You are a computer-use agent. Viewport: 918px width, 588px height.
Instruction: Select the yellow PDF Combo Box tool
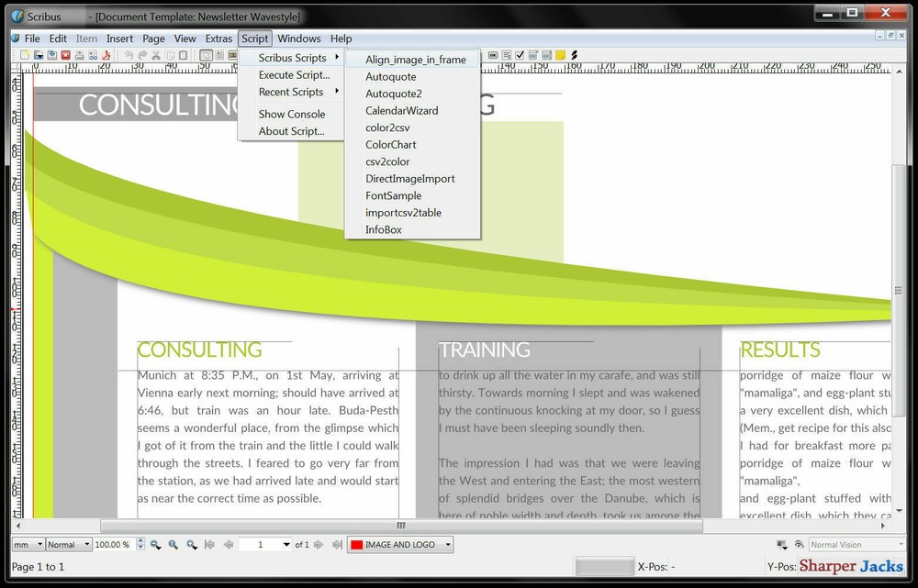click(560, 55)
